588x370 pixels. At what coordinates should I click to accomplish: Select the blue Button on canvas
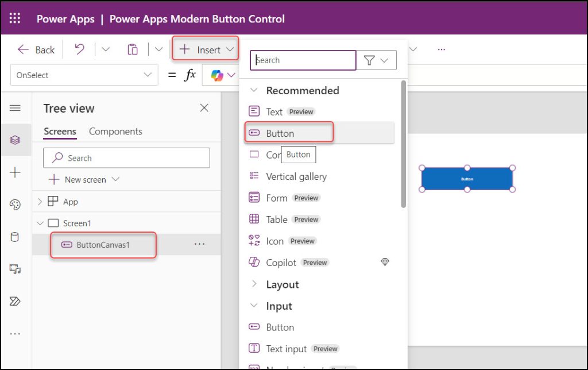467,179
